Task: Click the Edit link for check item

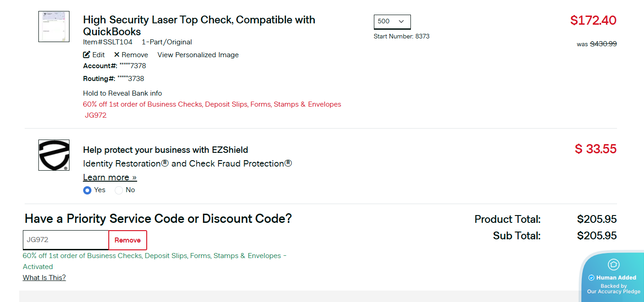Action: tap(99, 55)
